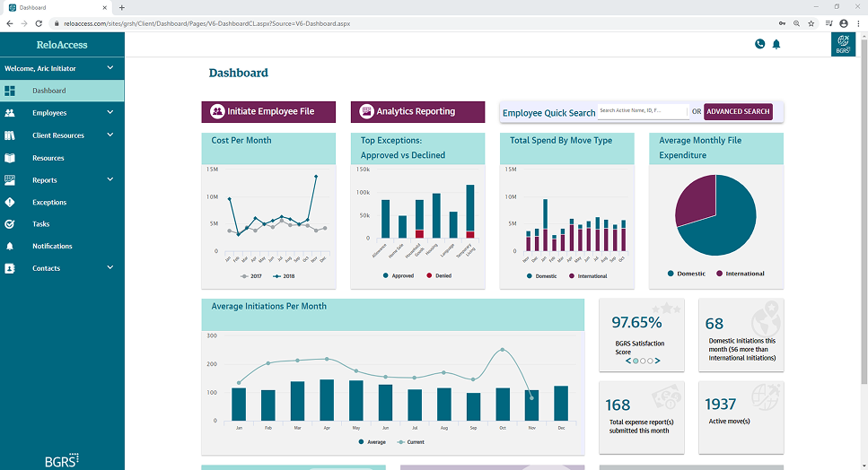Toggle Current legend in Initiations chart
This screenshot has height=470, width=868.
click(x=411, y=442)
